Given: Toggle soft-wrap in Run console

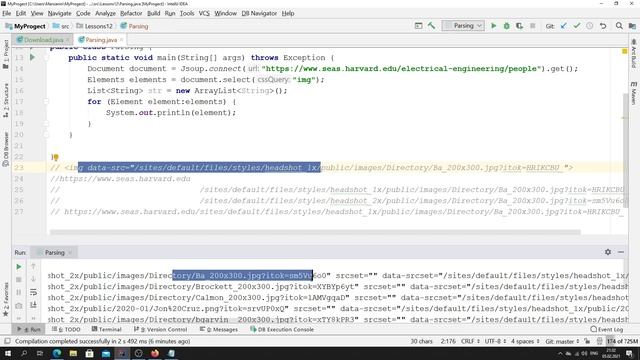Looking at the screenshot, I should tap(33, 292).
